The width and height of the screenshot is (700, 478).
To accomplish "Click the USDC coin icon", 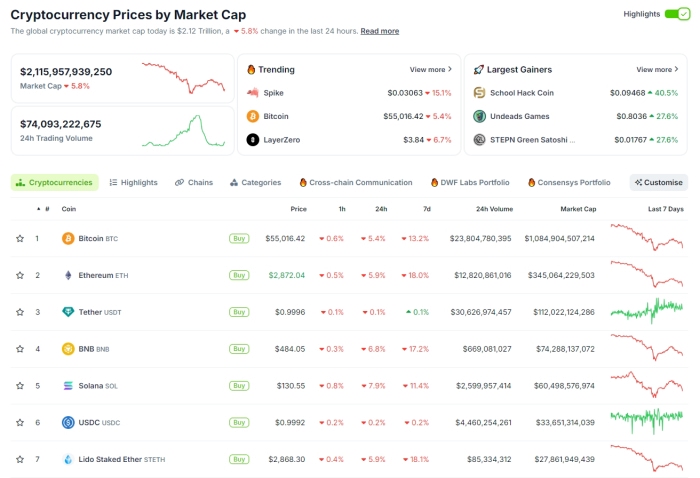I will 68,422.
